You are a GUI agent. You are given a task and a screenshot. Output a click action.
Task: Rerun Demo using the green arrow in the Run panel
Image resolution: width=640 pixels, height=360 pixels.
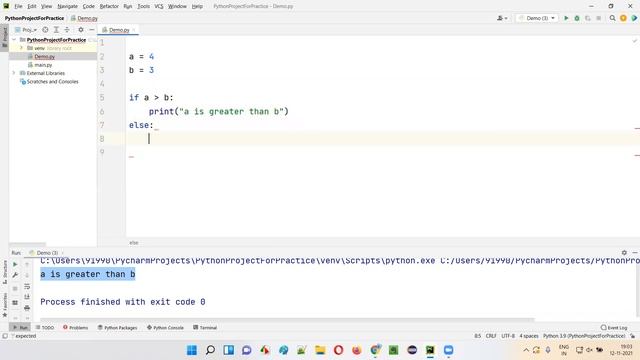pos(15,264)
